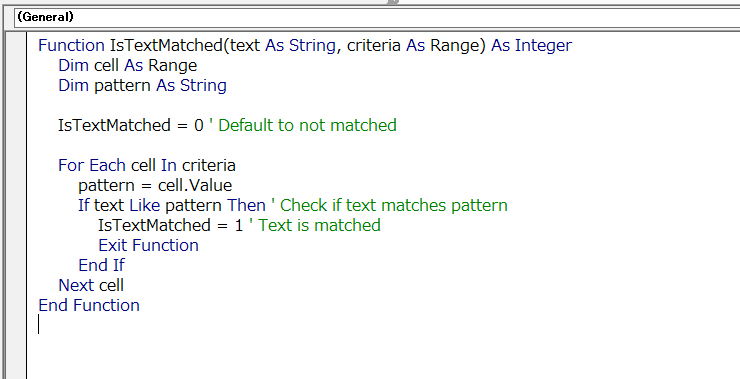Click the 'pattern = cell.Value' statement

tap(155, 185)
